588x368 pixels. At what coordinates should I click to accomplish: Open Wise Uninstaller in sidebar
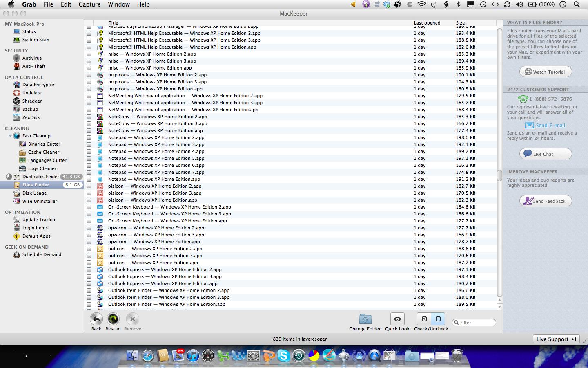click(x=40, y=201)
